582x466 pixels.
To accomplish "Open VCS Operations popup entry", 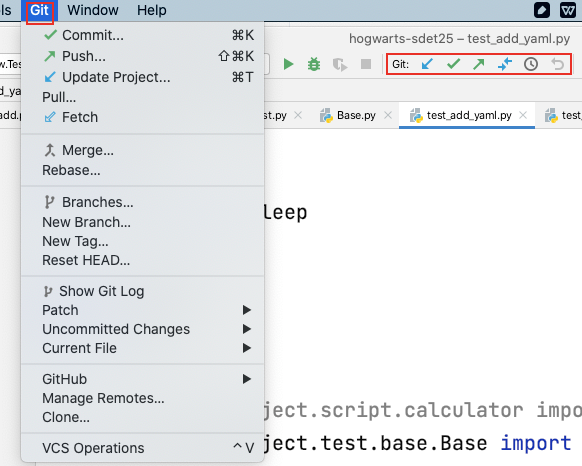I will [x=143, y=448].
